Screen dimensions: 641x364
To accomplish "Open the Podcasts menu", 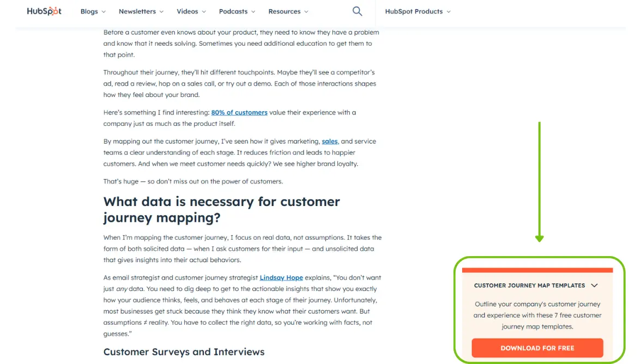I will pos(237,11).
